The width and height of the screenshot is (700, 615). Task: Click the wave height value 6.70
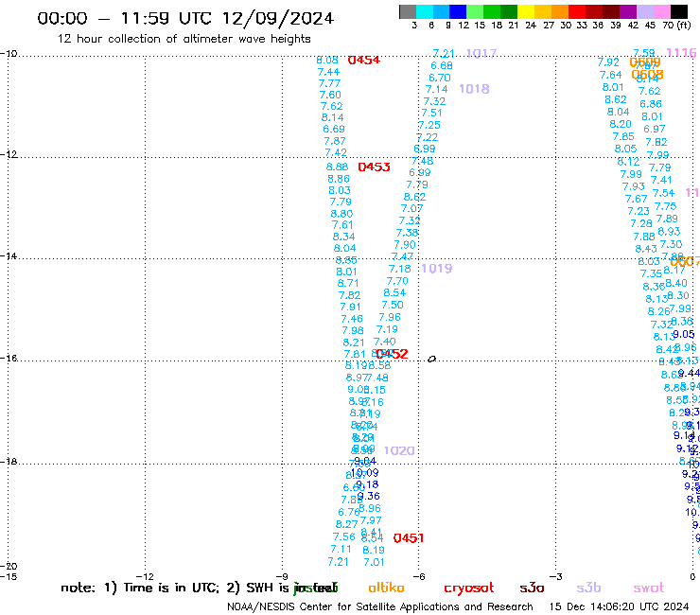point(440,78)
